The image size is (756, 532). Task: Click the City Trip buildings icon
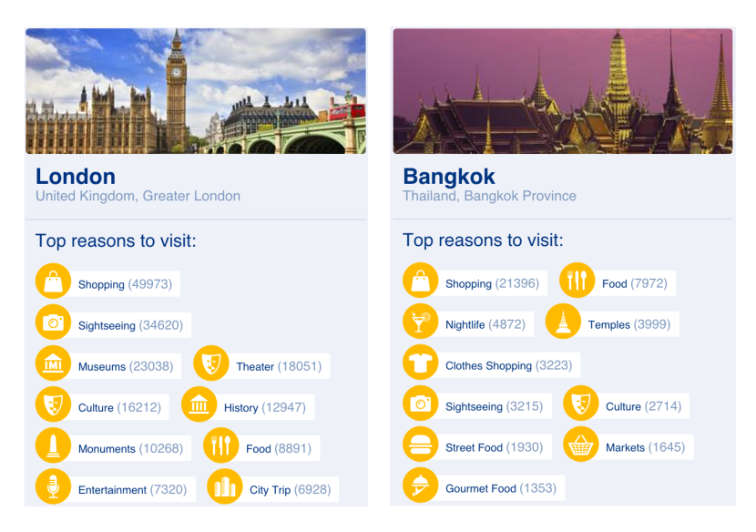pyautogui.click(x=224, y=486)
